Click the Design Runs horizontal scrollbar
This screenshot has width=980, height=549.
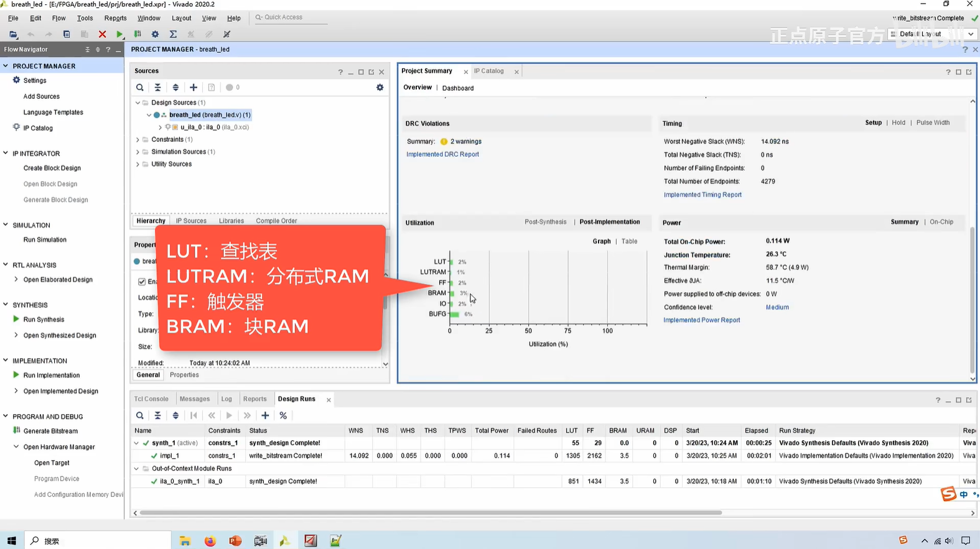[x=431, y=513]
